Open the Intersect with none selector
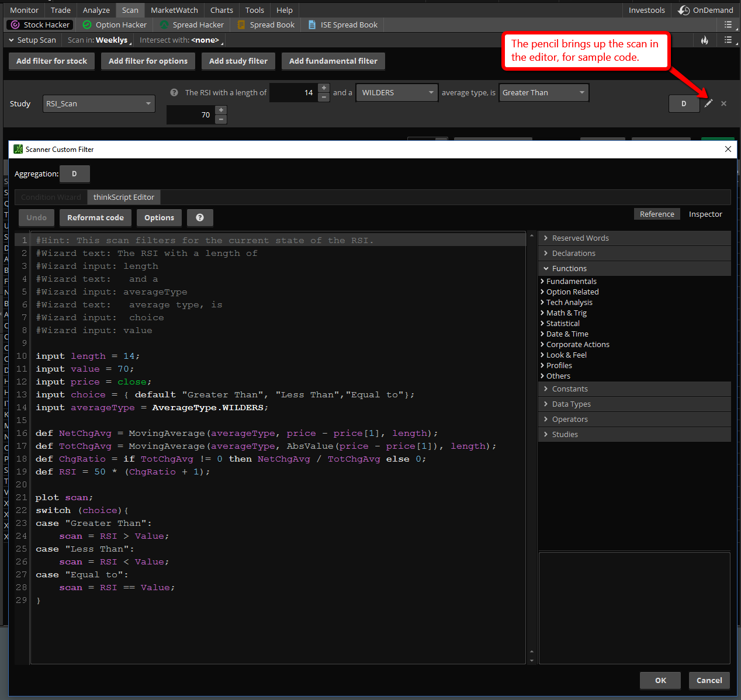Screen dimensions: 741x700 181,40
